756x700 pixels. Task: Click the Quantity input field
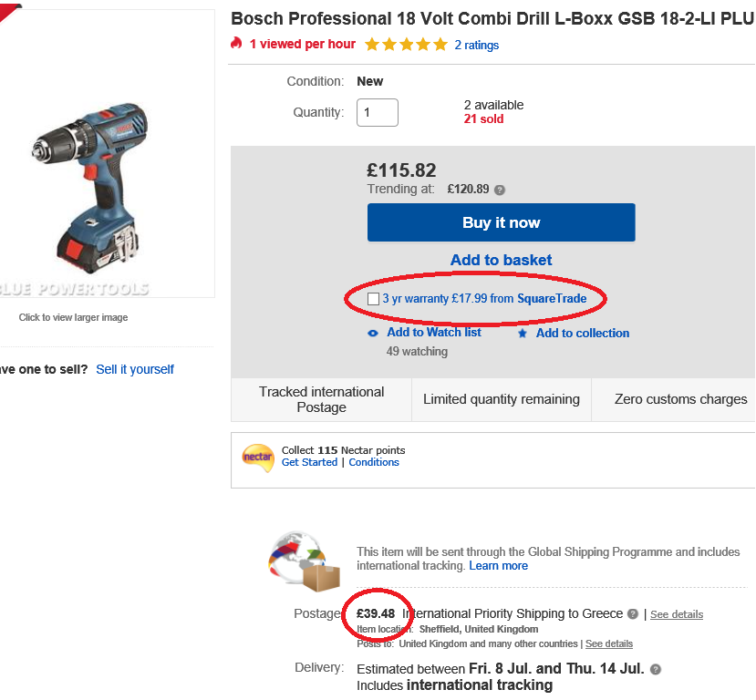pos(377,112)
